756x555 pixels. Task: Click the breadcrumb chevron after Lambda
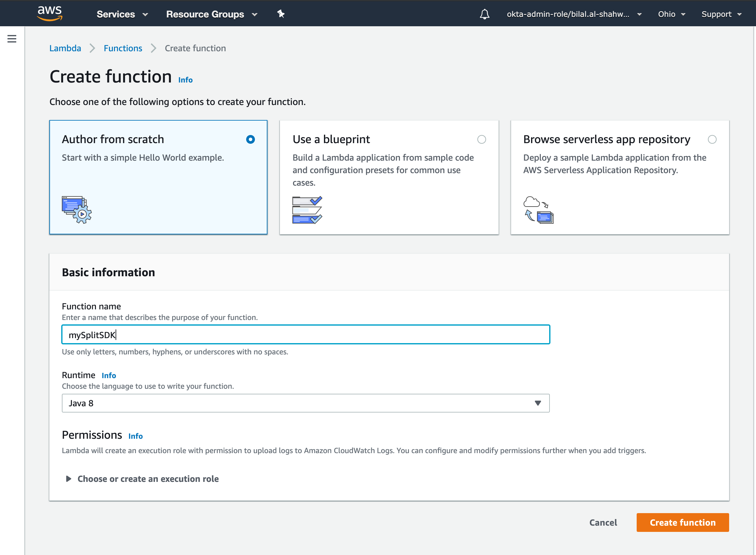pyautogui.click(x=92, y=48)
